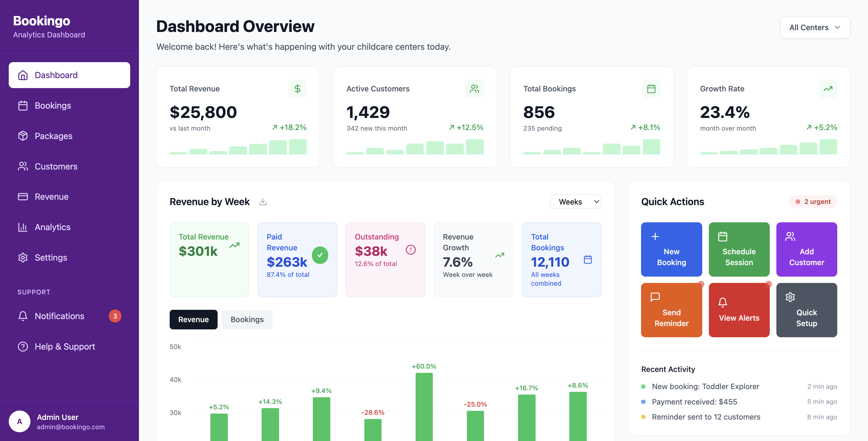Image resolution: width=868 pixels, height=441 pixels.
Task: Click the alert icon on Outstanding card
Action: click(410, 250)
